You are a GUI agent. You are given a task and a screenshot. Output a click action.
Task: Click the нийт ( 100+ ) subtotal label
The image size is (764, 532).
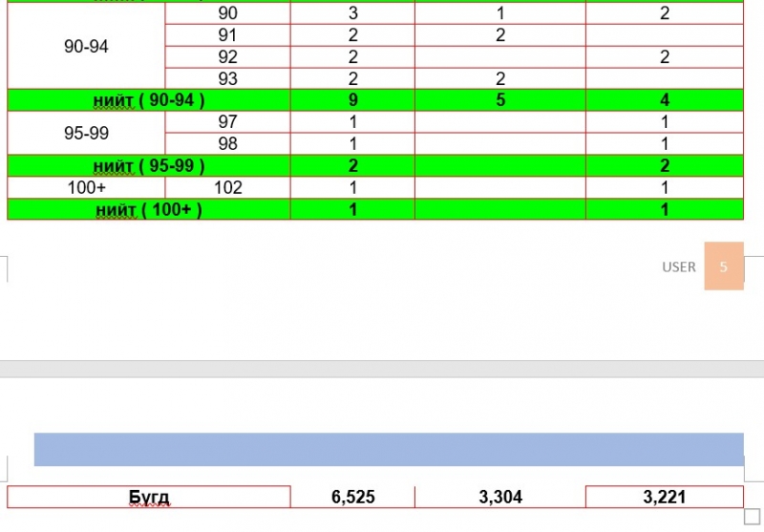point(150,209)
